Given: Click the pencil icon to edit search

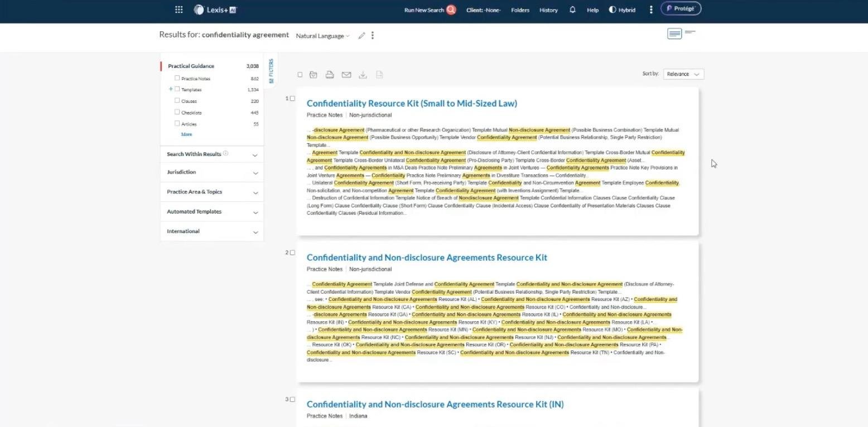Looking at the screenshot, I should click(x=361, y=36).
